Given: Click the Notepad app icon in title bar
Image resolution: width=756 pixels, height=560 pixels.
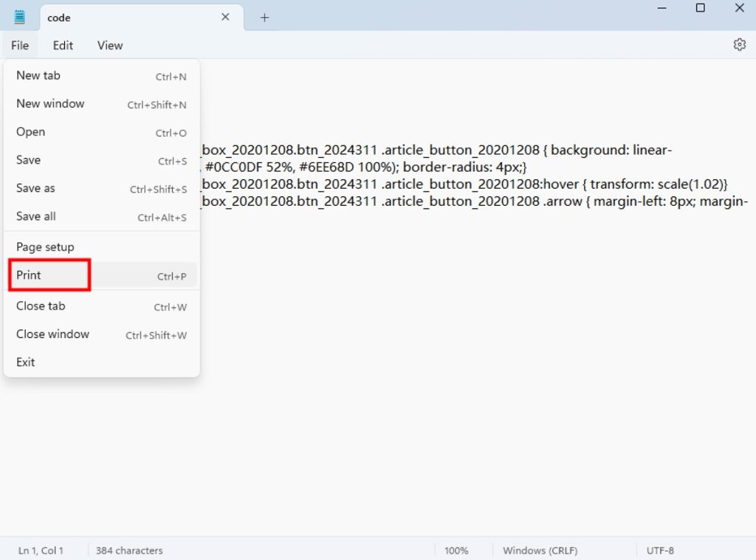Looking at the screenshot, I should pyautogui.click(x=18, y=15).
